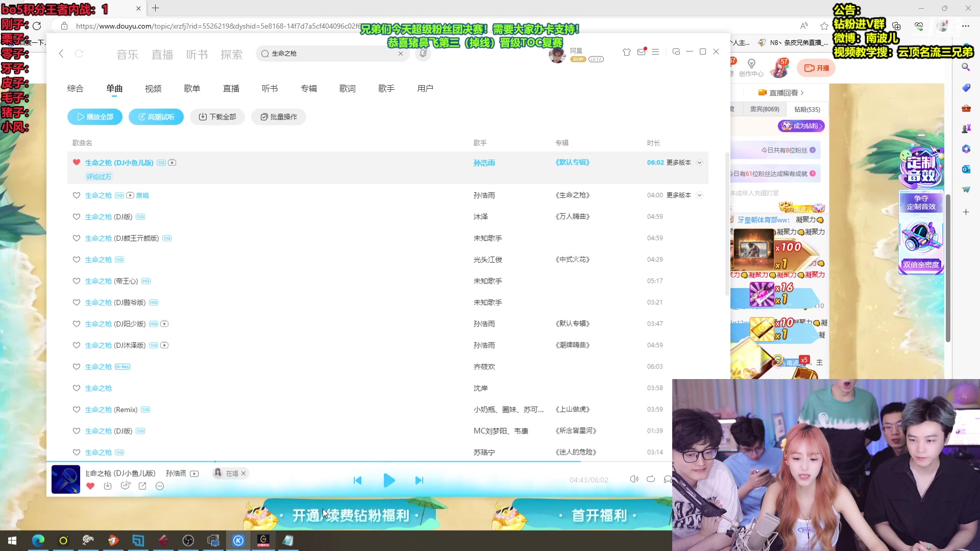Click 成为钻粉 button on Douyu page
This screenshot has width=980, height=551.
click(x=801, y=126)
